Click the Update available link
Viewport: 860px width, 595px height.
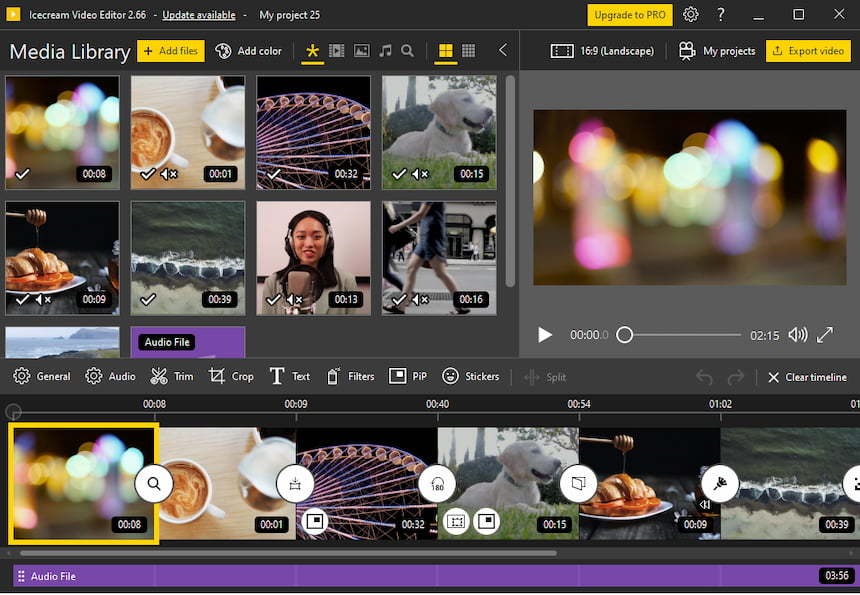tap(199, 15)
